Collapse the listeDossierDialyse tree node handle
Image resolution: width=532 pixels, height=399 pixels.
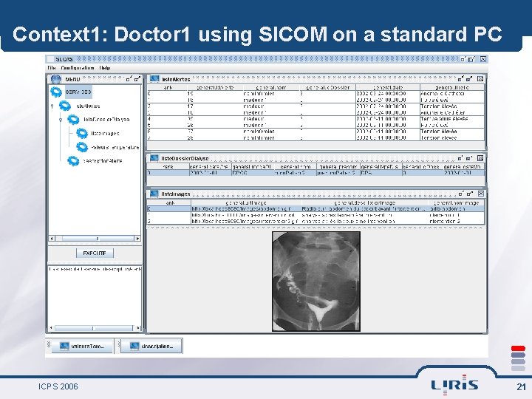point(61,120)
